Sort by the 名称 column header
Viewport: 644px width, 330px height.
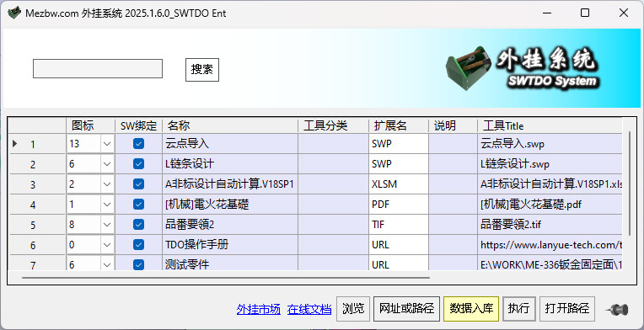click(x=230, y=125)
